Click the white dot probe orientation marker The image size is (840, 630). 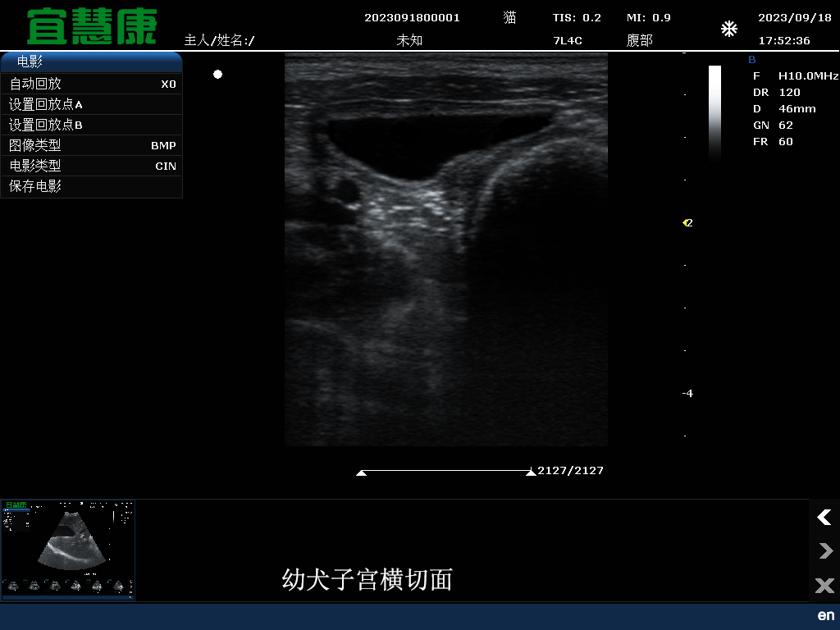[218, 75]
